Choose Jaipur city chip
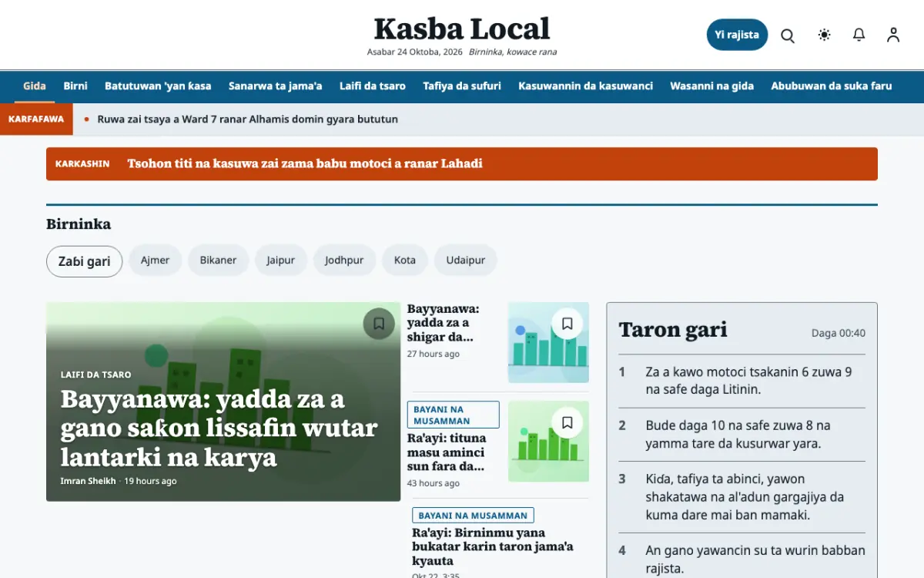 click(x=281, y=260)
